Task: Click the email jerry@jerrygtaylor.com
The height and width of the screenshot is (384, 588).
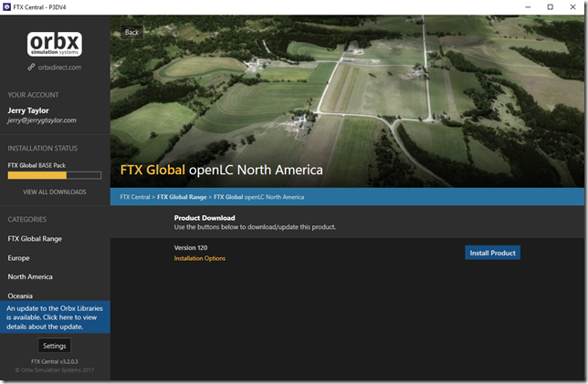Action: point(42,120)
